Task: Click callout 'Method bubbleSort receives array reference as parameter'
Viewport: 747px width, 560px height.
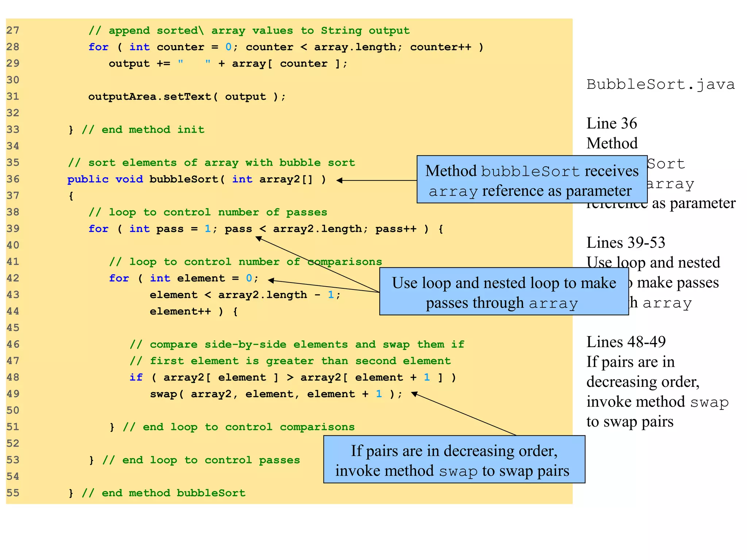Action: tap(532, 179)
